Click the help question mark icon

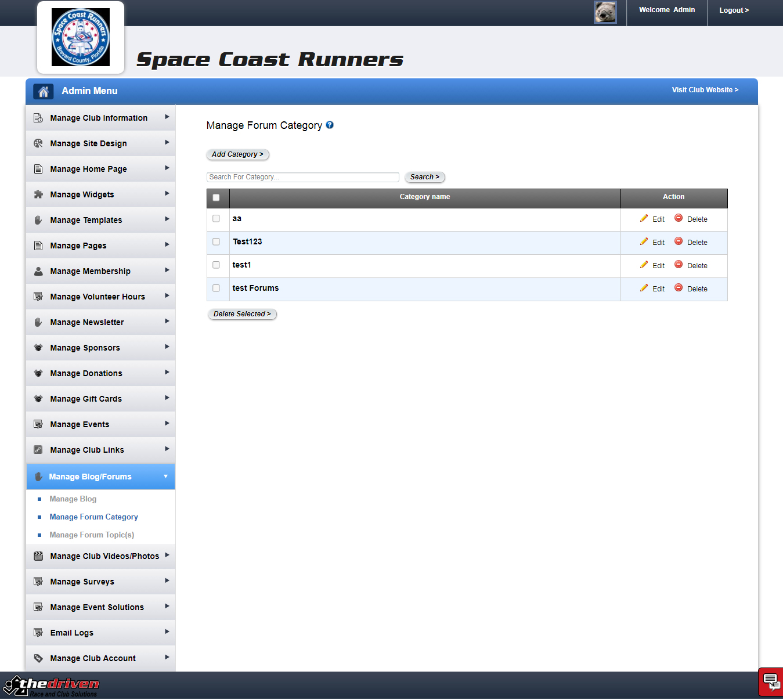(x=330, y=125)
